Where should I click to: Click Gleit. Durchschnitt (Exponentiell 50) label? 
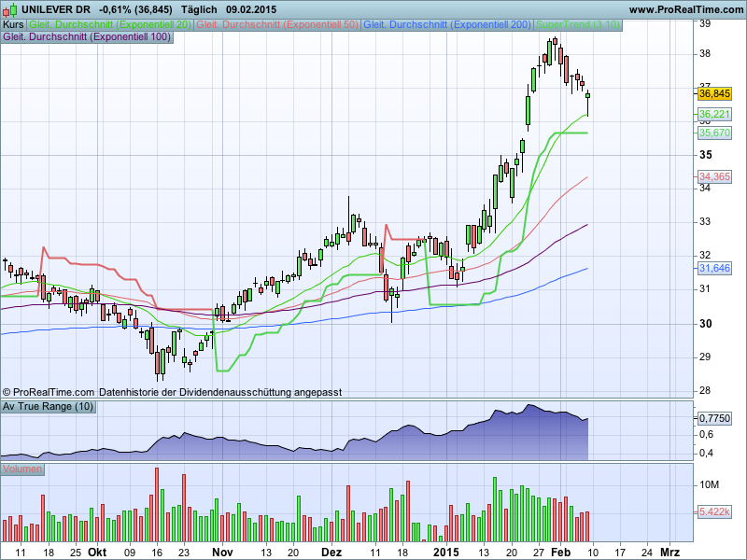277,25
